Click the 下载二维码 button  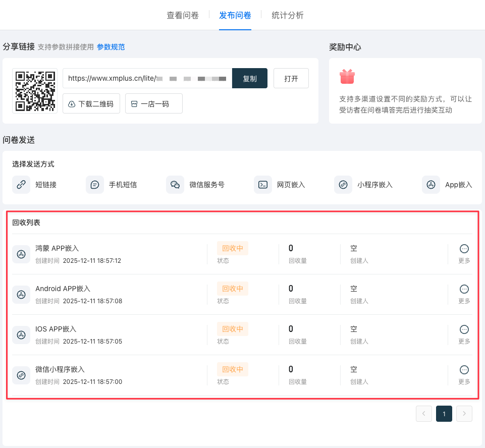[x=91, y=103]
